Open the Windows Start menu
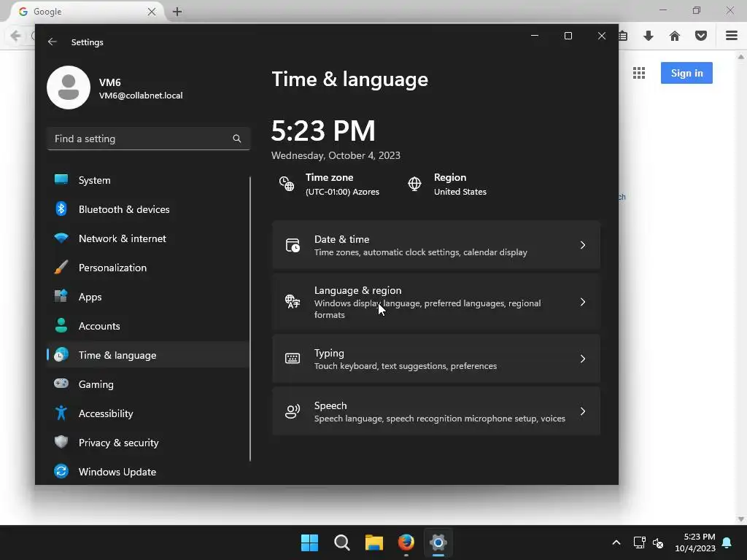 [x=309, y=542]
